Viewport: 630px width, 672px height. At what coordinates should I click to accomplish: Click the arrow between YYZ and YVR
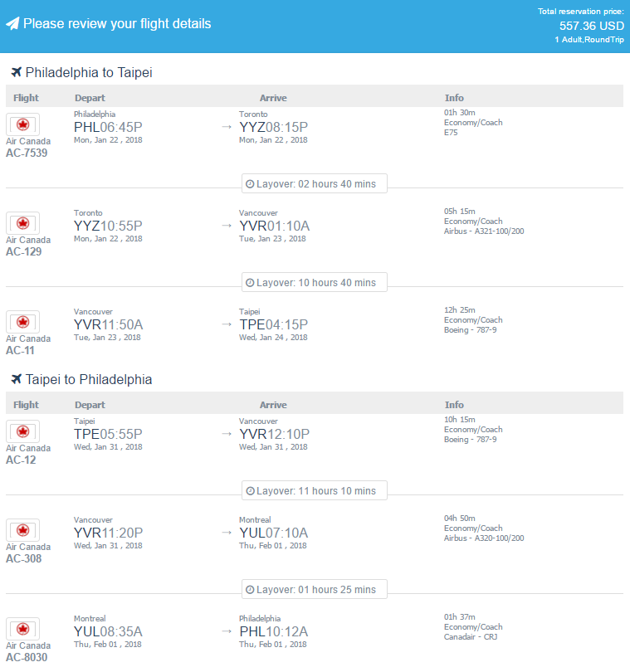coord(227,226)
